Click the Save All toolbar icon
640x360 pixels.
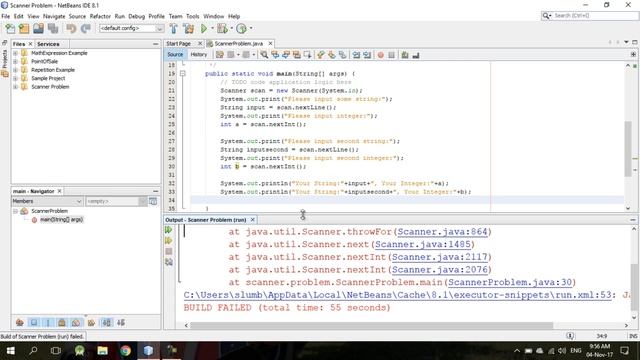coord(53,29)
